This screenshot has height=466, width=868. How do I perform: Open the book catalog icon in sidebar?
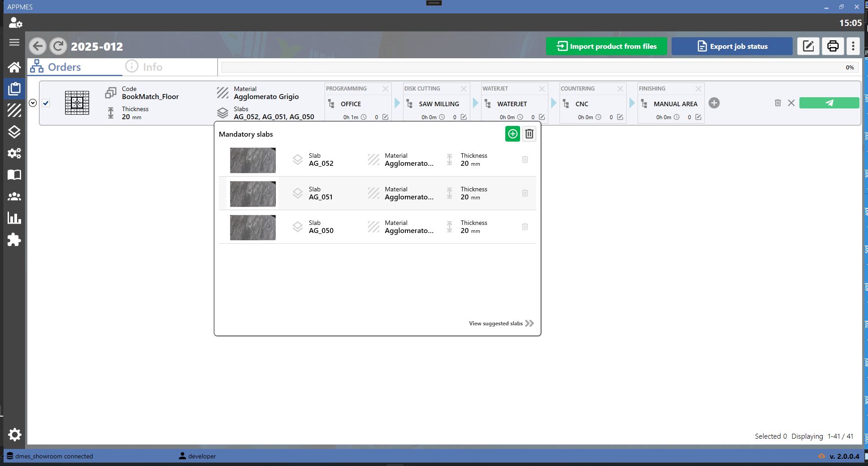coord(14,175)
